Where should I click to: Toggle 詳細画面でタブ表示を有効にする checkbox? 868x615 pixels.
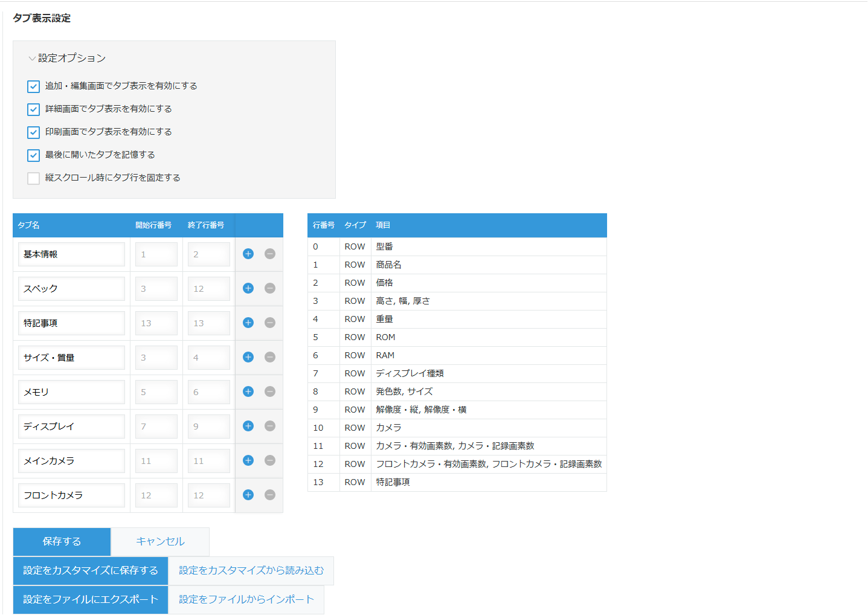tap(34, 109)
